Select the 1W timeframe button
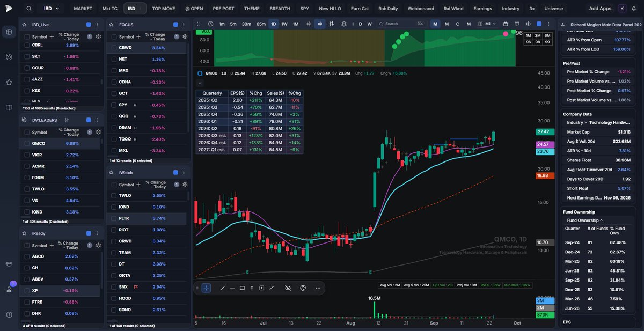Image resolution: width=644 pixels, height=331 pixels. pyautogui.click(x=284, y=24)
